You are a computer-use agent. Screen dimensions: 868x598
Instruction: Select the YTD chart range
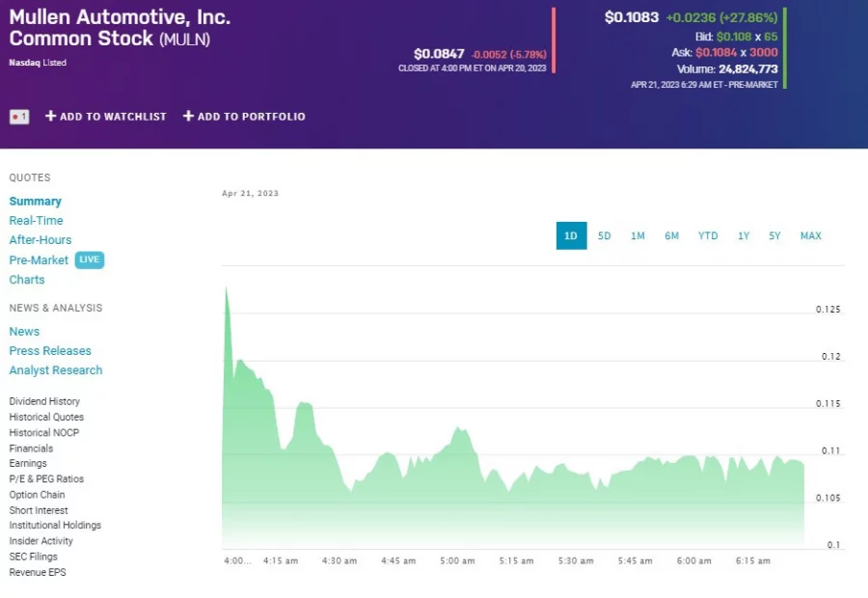[x=707, y=235]
